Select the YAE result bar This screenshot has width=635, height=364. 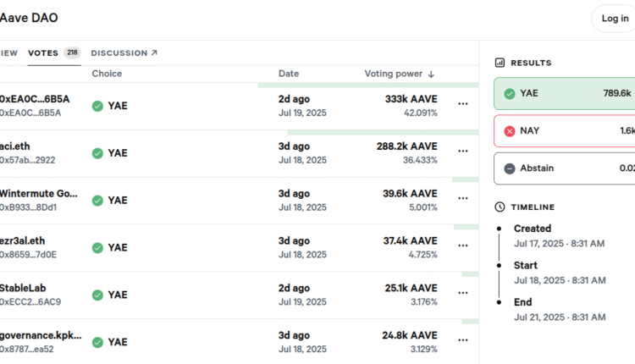coord(567,94)
